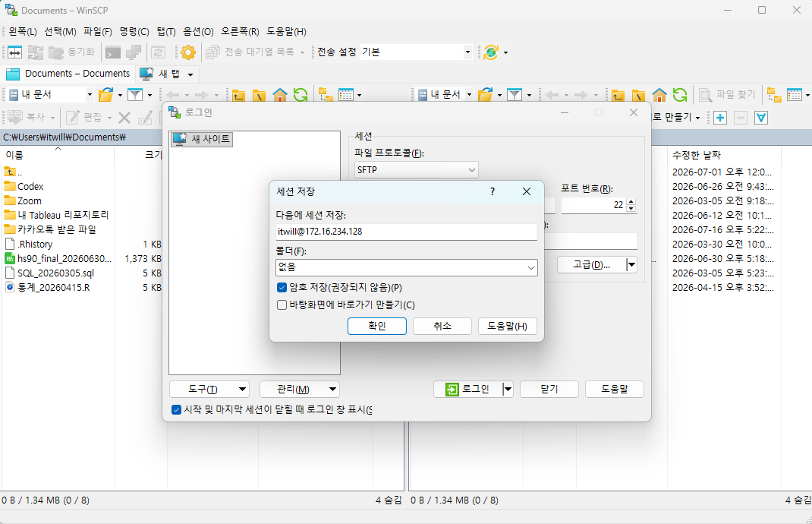Screen dimensions: 812x524
Task: Click 취소 to cancel session save
Action: tap(442, 326)
